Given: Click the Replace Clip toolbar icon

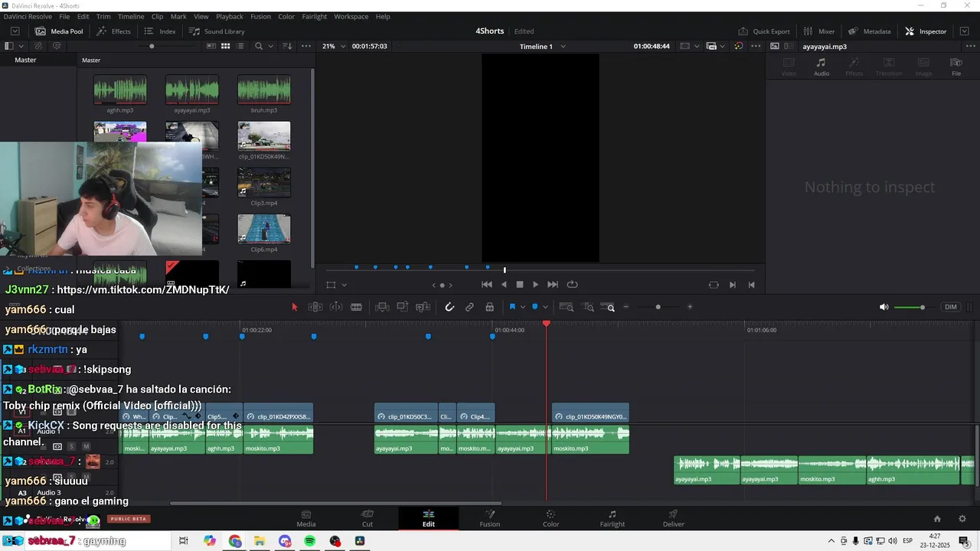Looking at the screenshot, I should coord(423,307).
